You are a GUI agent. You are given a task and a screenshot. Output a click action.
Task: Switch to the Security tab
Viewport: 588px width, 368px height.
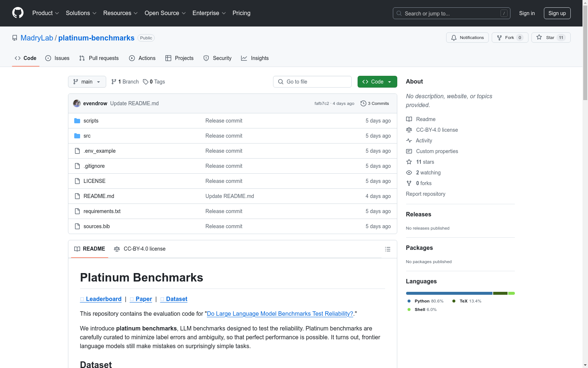[x=218, y=58]
